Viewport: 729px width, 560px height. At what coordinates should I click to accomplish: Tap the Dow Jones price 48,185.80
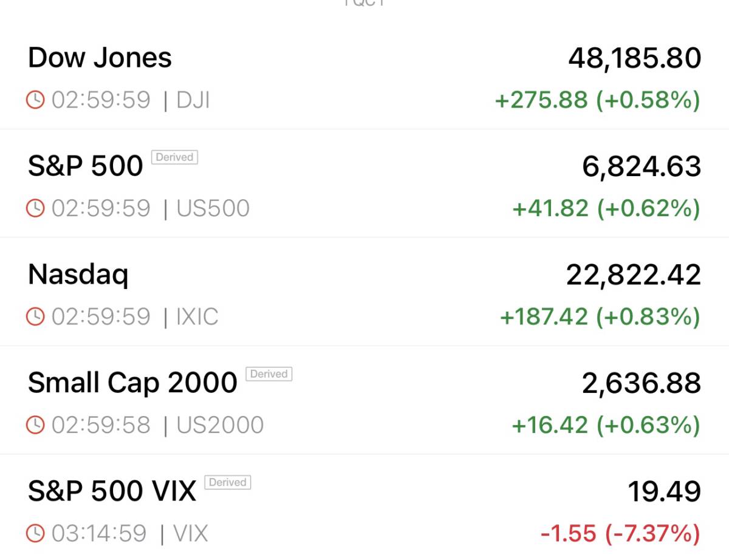[x=634, y=58]
